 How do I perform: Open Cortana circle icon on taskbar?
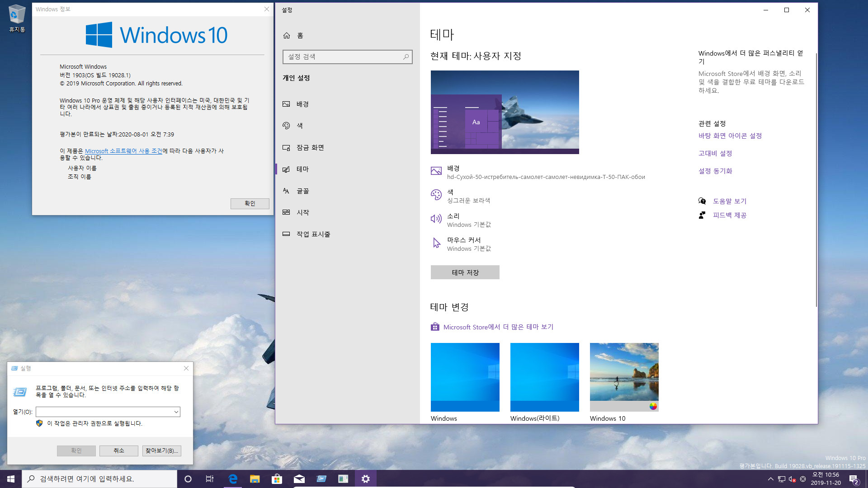pos(188,479)
